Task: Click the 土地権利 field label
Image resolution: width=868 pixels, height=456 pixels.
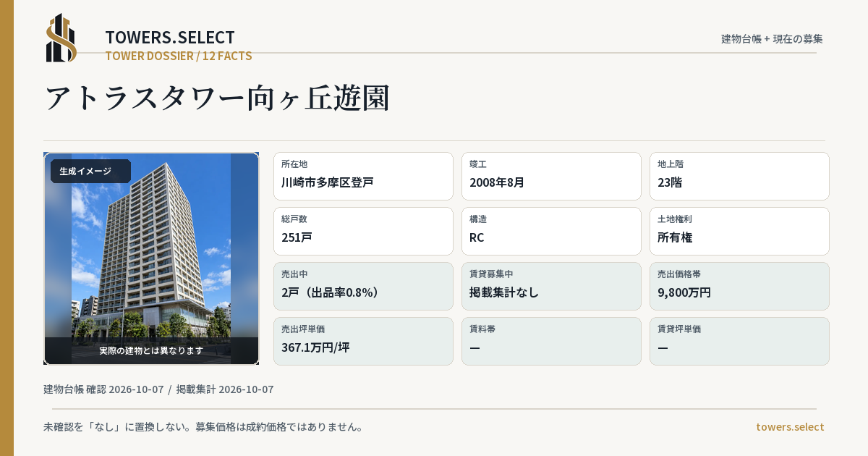Action: [x=675, y=219]
